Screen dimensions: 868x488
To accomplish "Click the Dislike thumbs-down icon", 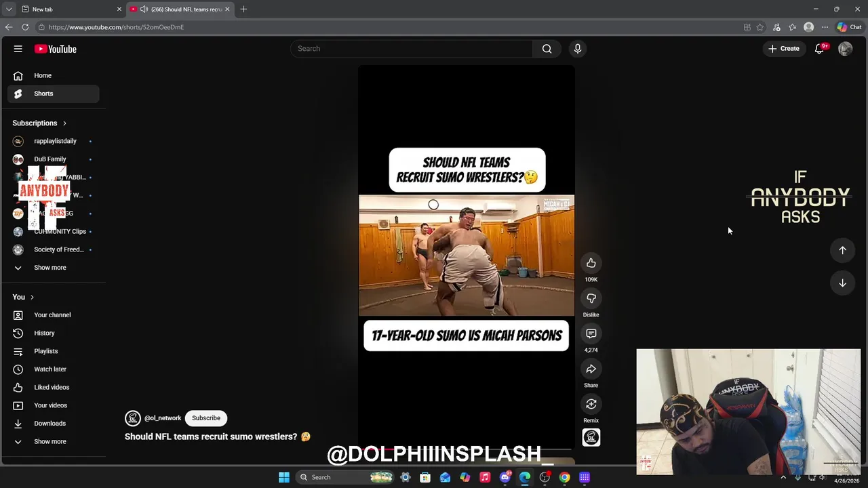I will pyautogui.click(x=591, y=298).
